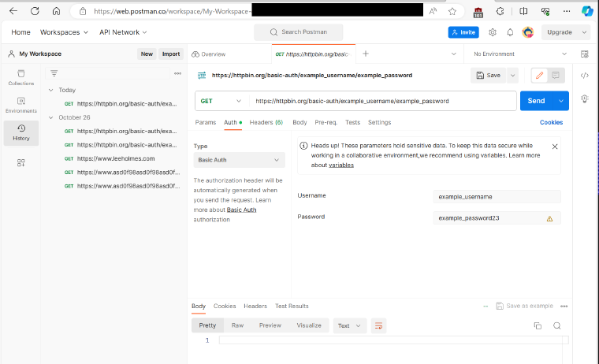Open the comments icon next to pencil
This screenshot has width=599, height=364.
[x=556, y=76]
